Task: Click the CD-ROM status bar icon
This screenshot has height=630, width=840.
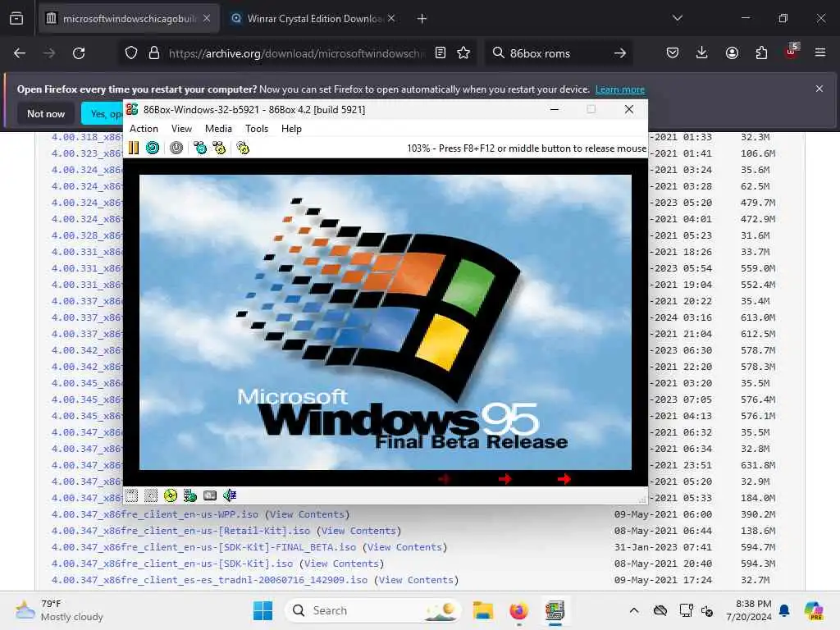Action: (171, 495)
